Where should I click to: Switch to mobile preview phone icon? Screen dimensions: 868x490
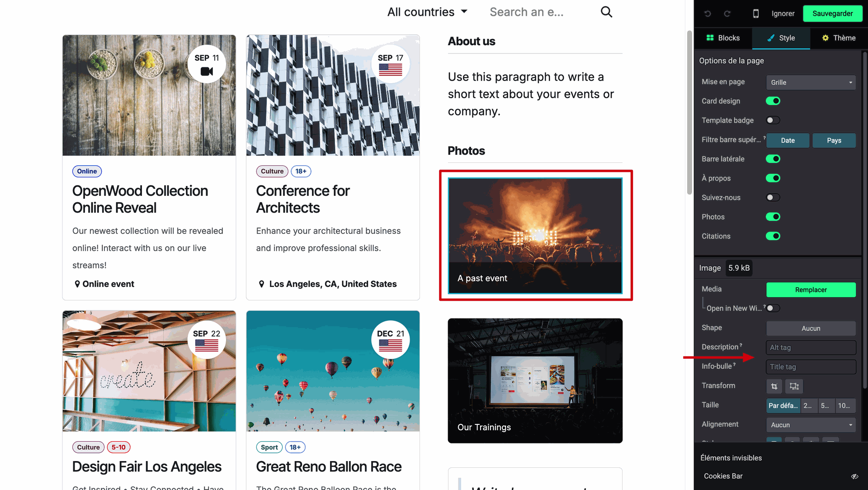click(755, 14)
